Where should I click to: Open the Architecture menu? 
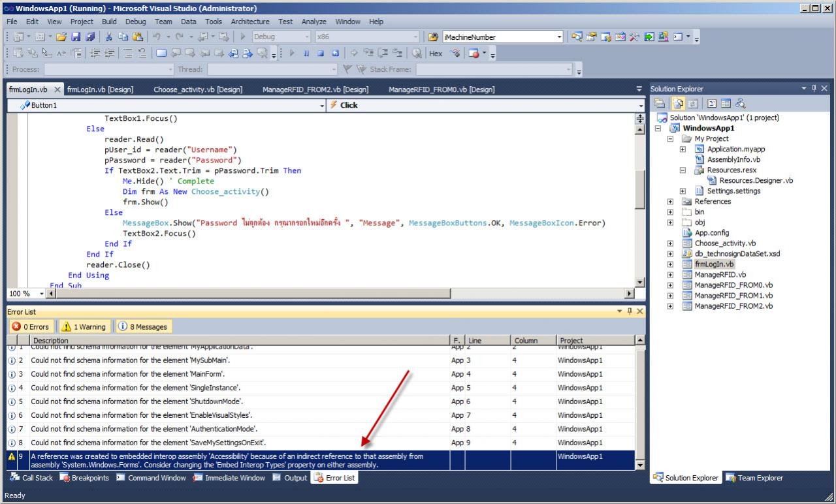coord(250,22)
